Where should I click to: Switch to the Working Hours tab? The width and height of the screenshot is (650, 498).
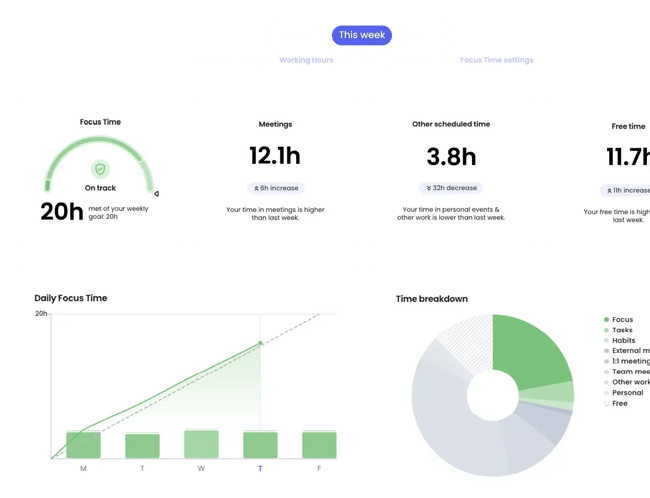[306, 60]
